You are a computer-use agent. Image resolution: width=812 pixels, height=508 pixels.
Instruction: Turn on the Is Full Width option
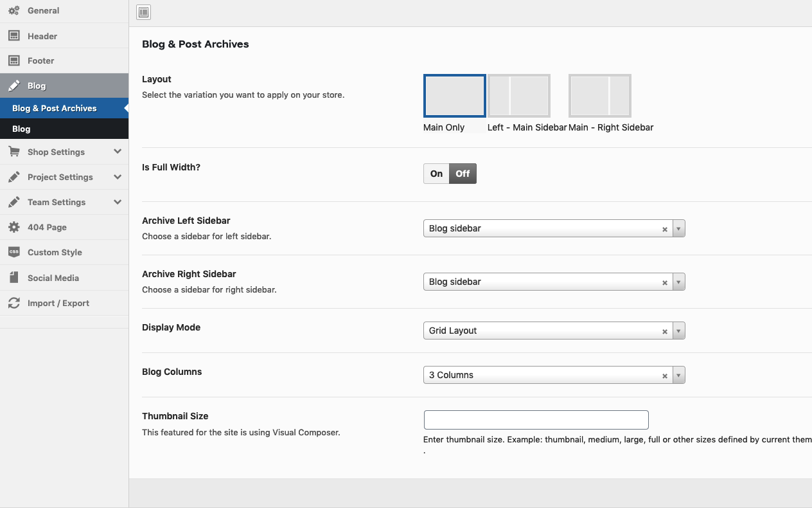pyautogui.click(x=436, y=174)
